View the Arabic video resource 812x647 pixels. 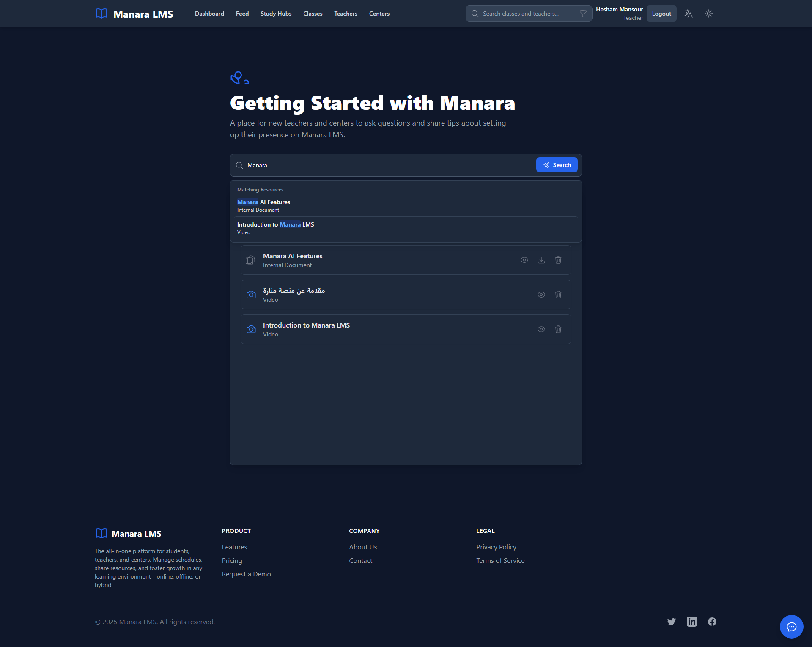pyautogui.click(x=541, y=295)
